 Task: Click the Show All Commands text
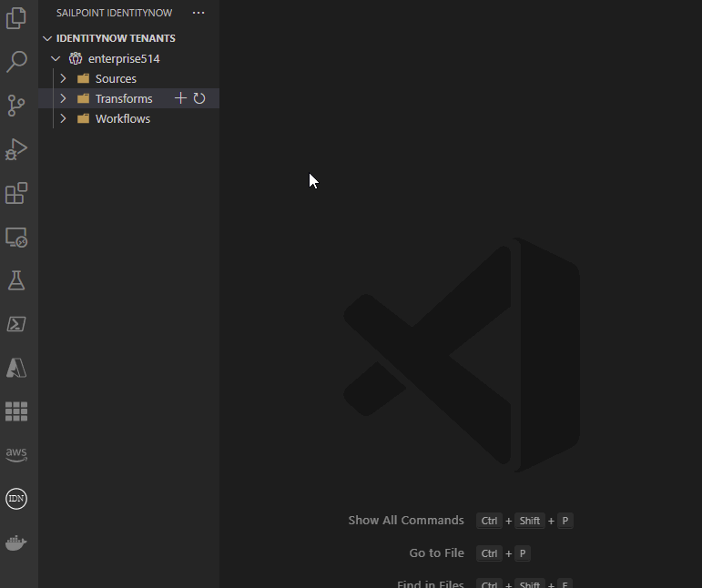(406, 520)
